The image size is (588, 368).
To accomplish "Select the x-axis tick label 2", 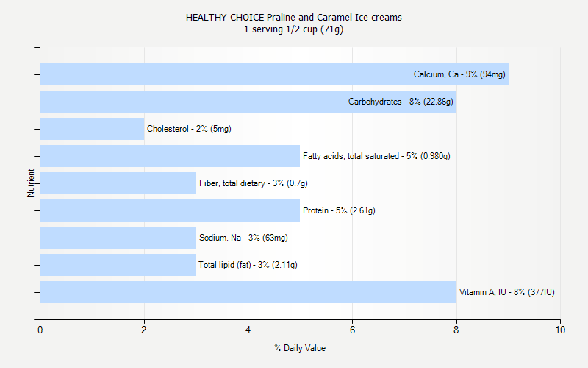I will [x=144, y=331].
